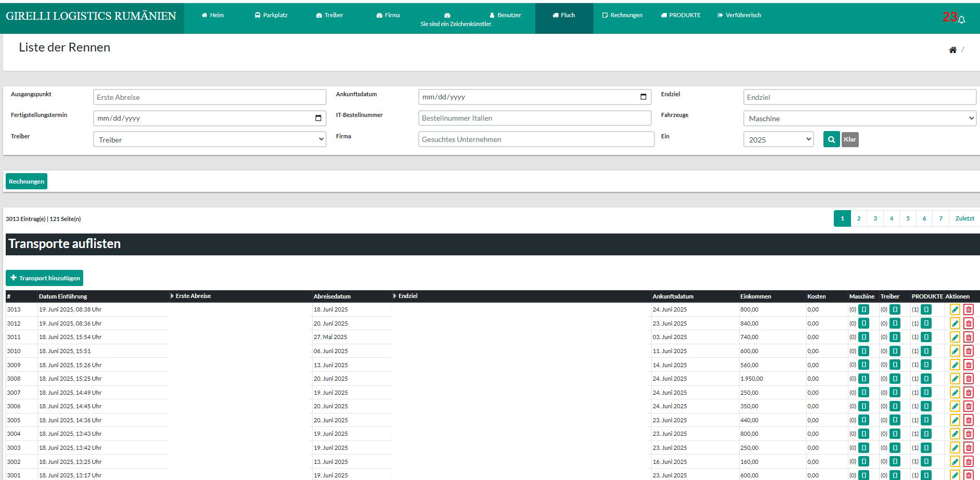Go to Rechnungen in top navigation

click(622, 15)
